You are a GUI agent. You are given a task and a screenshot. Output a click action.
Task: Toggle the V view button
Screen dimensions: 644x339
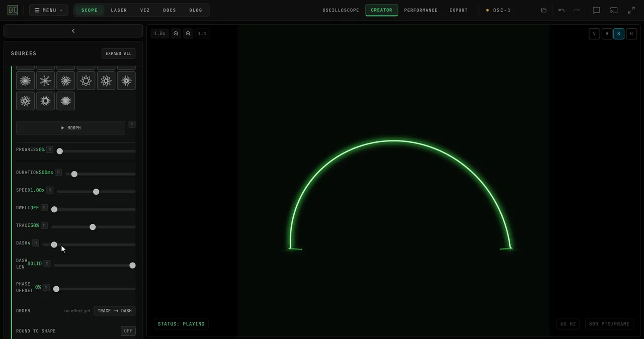[594, 34]
